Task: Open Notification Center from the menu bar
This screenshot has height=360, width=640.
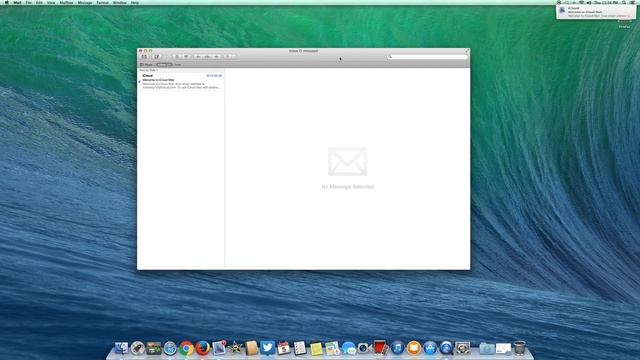Action: tap(633, 2)
